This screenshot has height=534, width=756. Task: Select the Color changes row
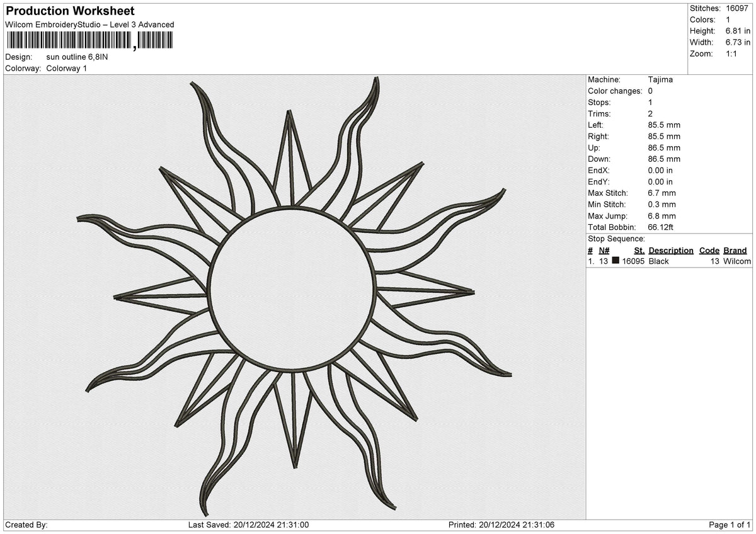point(621,91)
